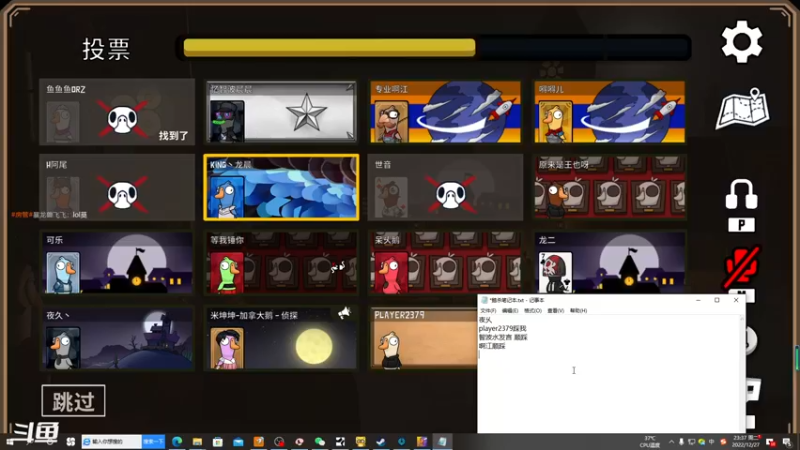800x450 pixels.
Task: Open Notepad 查看(V) menu
Action: coord(556,311)
